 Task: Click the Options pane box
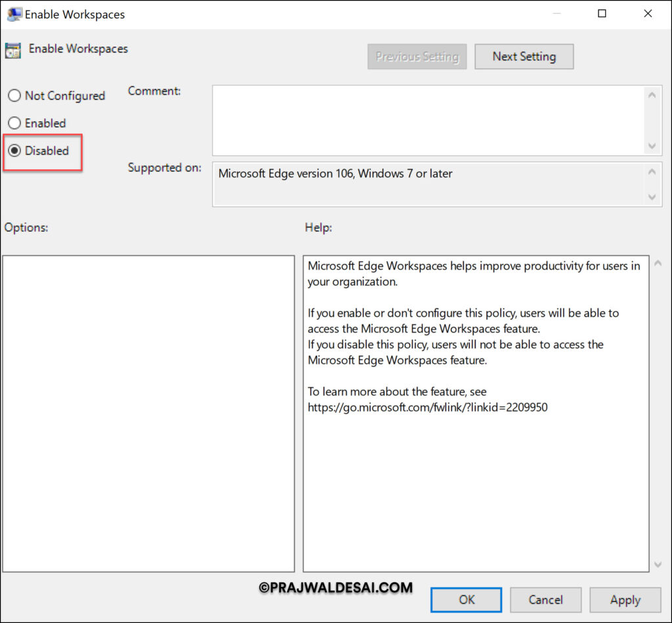148,414
